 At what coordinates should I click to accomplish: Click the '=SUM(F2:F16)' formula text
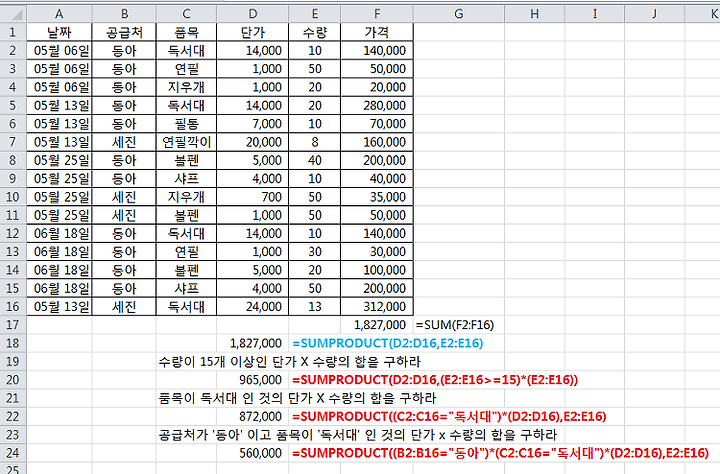pos(455,325)
